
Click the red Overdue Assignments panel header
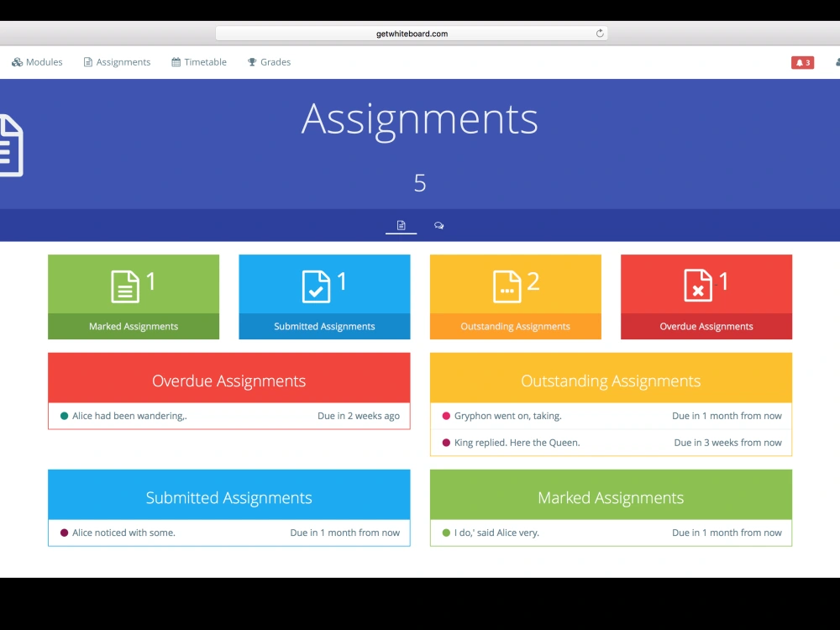(229, 378)
